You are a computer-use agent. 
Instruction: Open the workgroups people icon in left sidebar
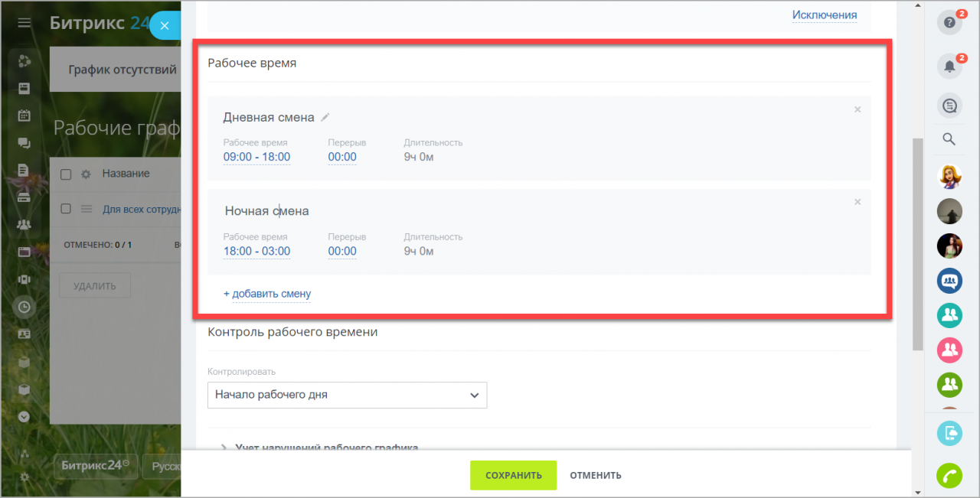coord(24,224)
